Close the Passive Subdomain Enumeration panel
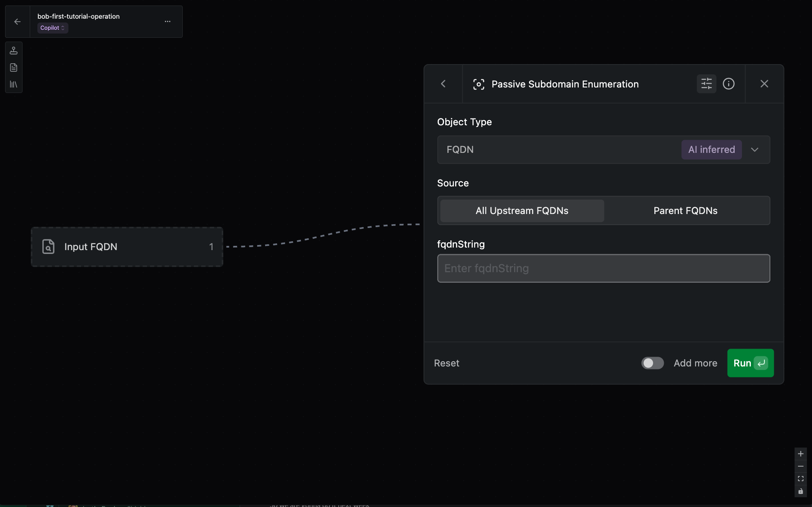 point(764,84)
